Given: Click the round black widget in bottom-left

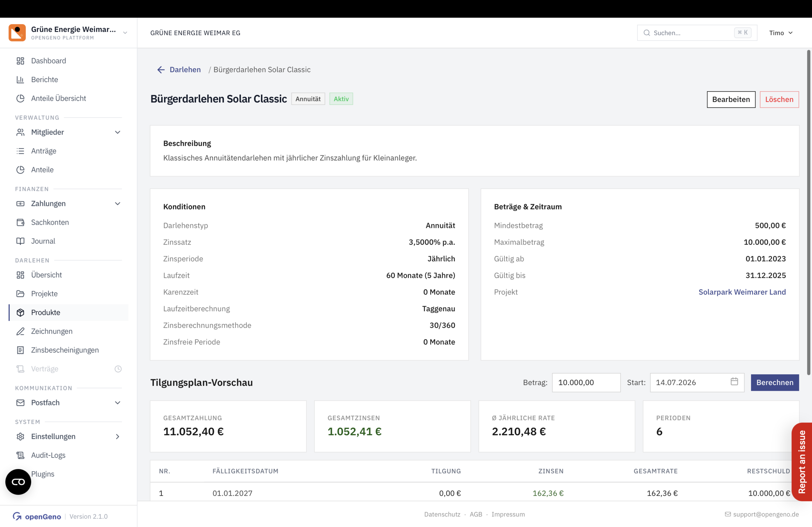Looking at the screenshot, I should pos(18,482).
